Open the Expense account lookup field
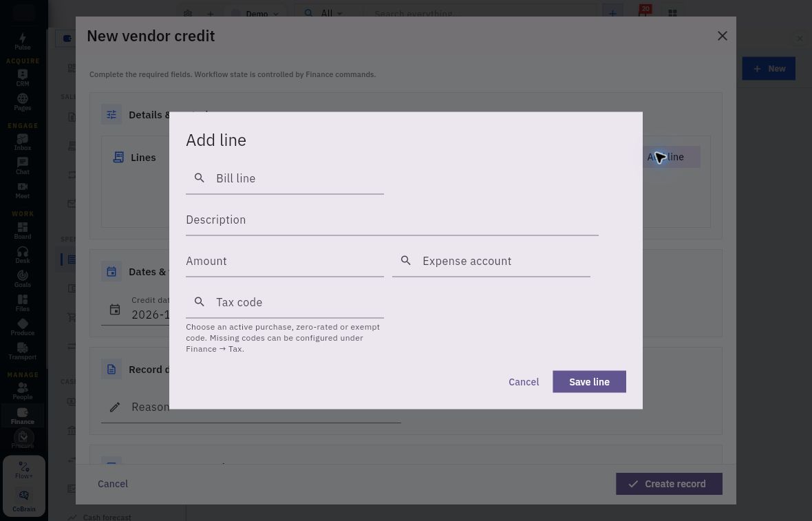812x521 pixels. [x=491, y=261]
